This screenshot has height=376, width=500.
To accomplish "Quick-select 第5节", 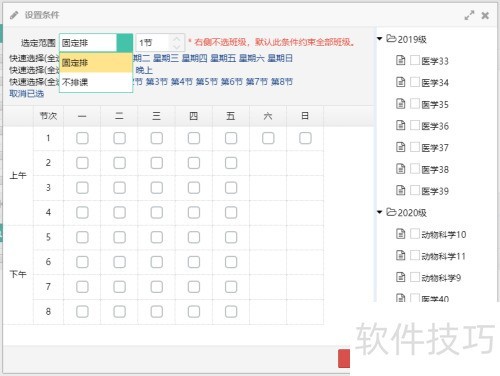I will pyautogui.click(x=207, y=82).
